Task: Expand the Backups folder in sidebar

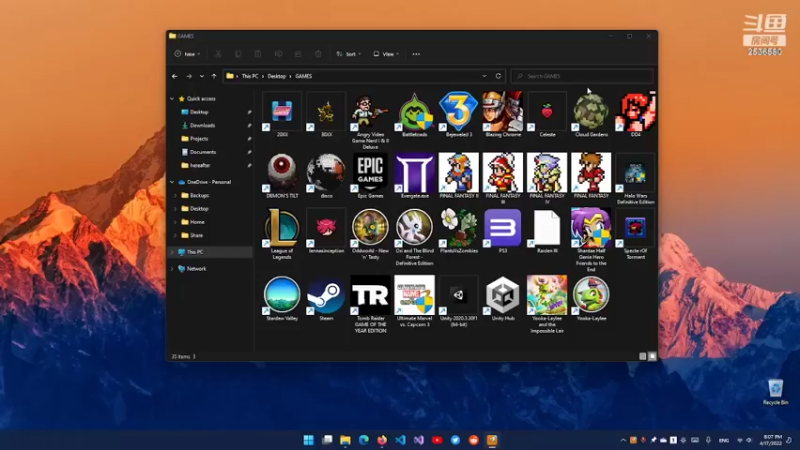Action: tap(176, 195)
